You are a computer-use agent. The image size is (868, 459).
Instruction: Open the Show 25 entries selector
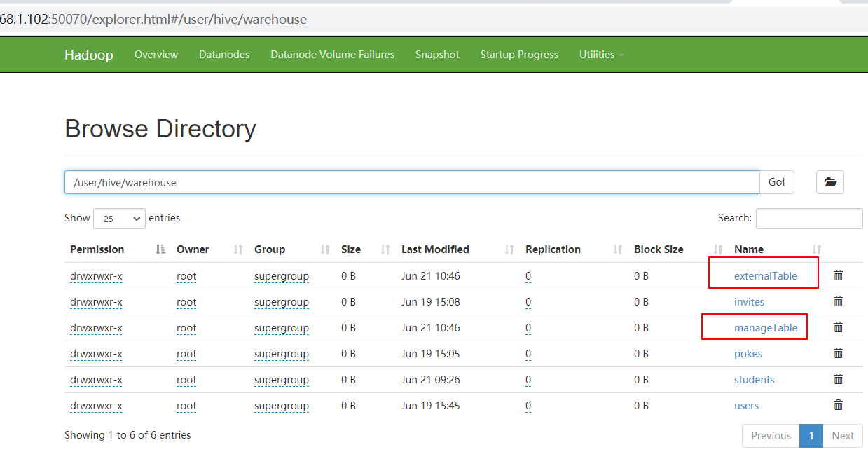[119, 218]
